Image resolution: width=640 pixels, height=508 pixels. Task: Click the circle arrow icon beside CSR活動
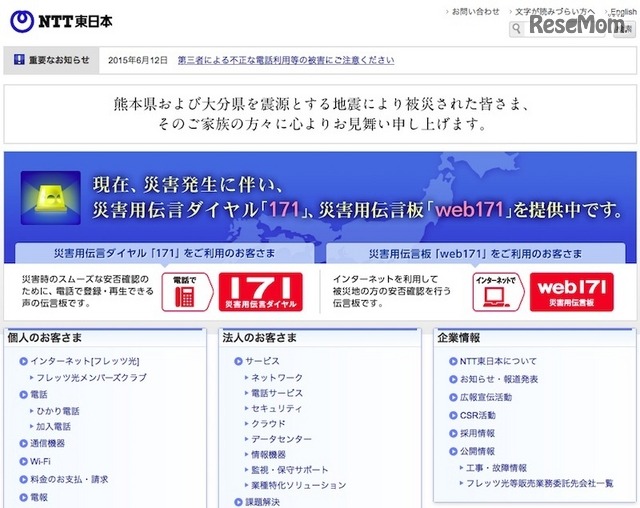click(453, 415)
